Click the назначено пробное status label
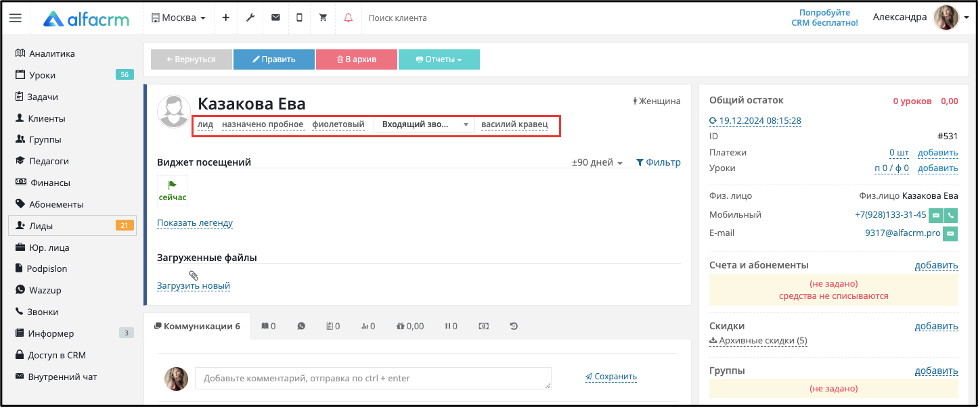Image resolution: width=979 pixels, height=408 pixels. (x=263, y=124)
